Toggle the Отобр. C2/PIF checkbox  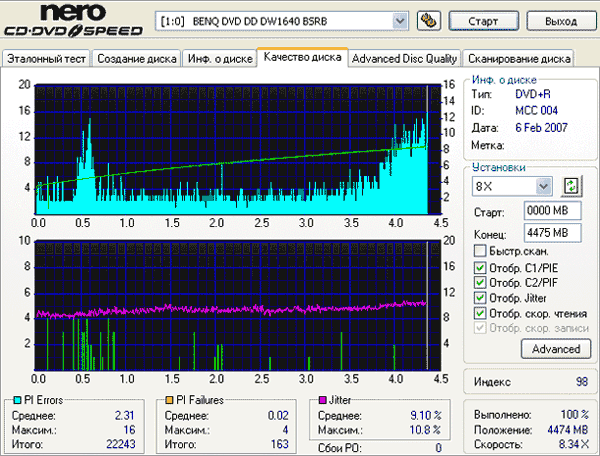tap(480, 282)
